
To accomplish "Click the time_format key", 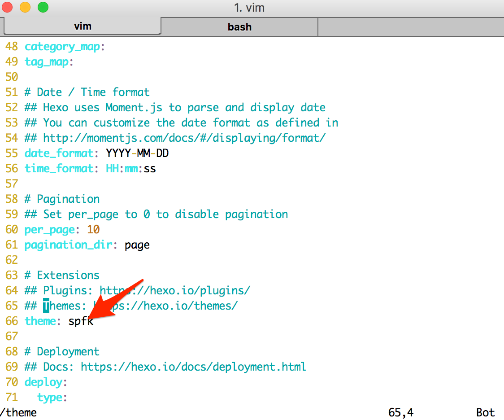I will pyautogui.click(x=59, y=169).
